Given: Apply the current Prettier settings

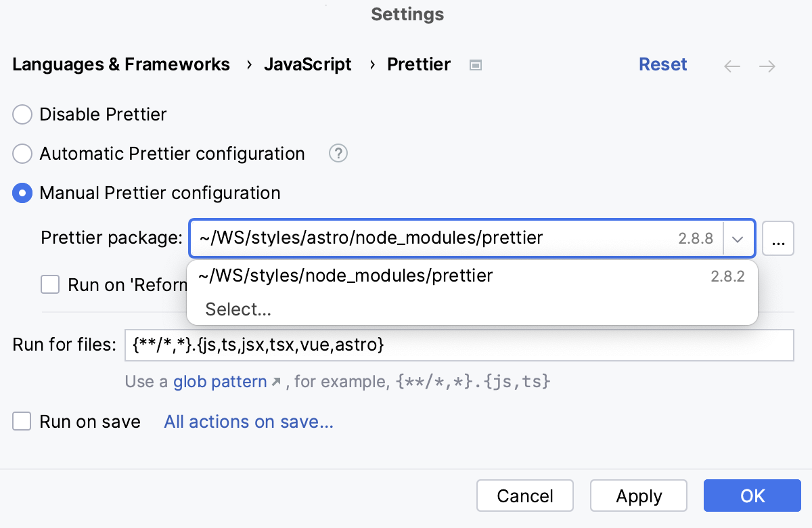Looking at the screenshot, I should 638,496.
